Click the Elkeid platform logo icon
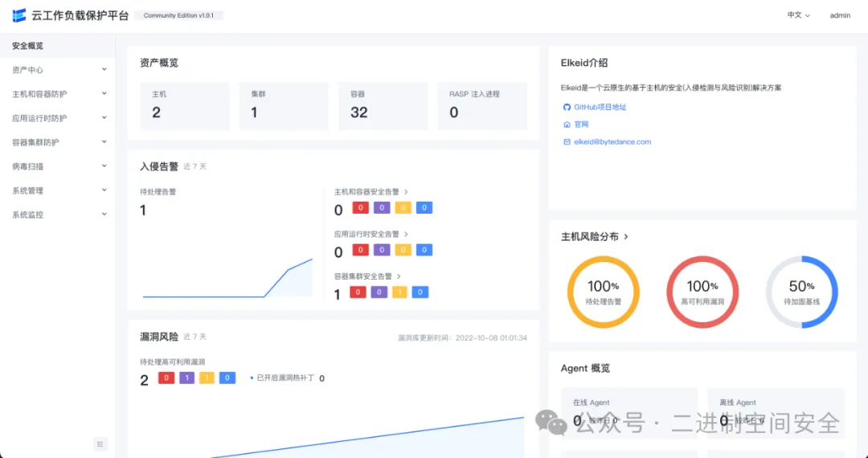The image size is (868, 458). tap(18, 15)
